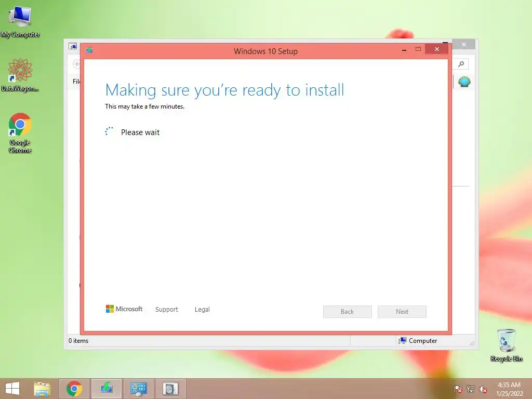This screenshot has height=399, width=532.
Task: Open the network tray icon
Action: click(x=471, y=389)
